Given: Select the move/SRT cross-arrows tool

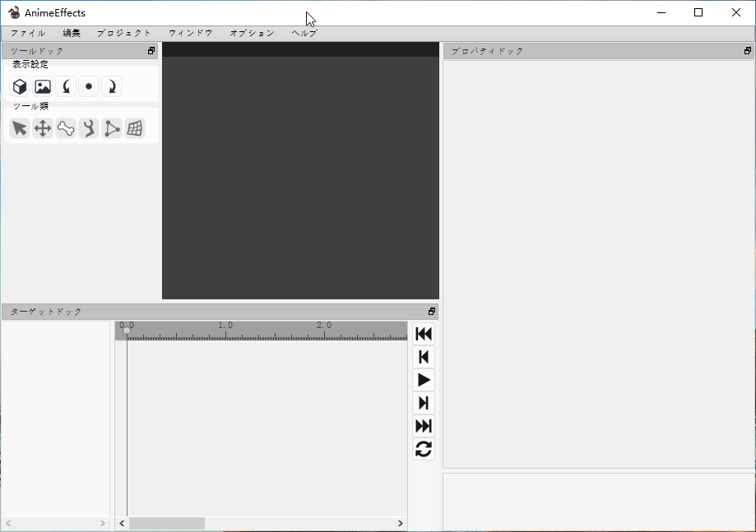Looking at the screenshot, I should pyautogui.click(x=43, y=128).
